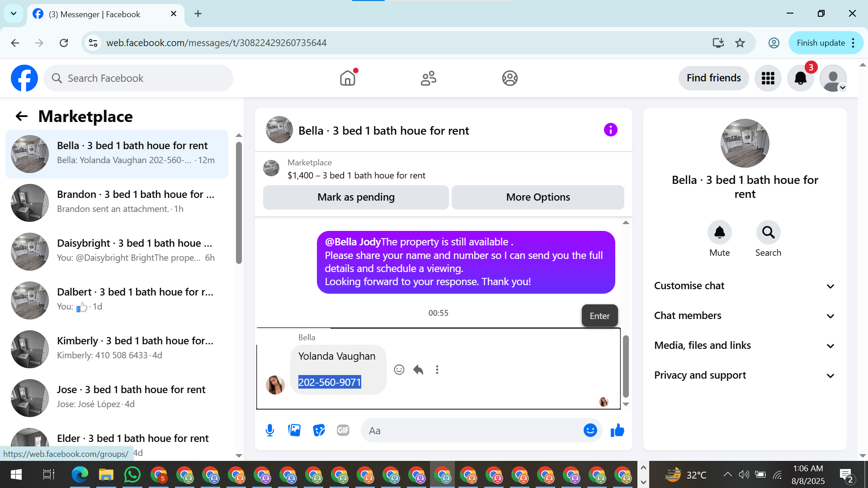868x488 pixels.
Task: Expand Media, files and links
Action: [745, 346]
